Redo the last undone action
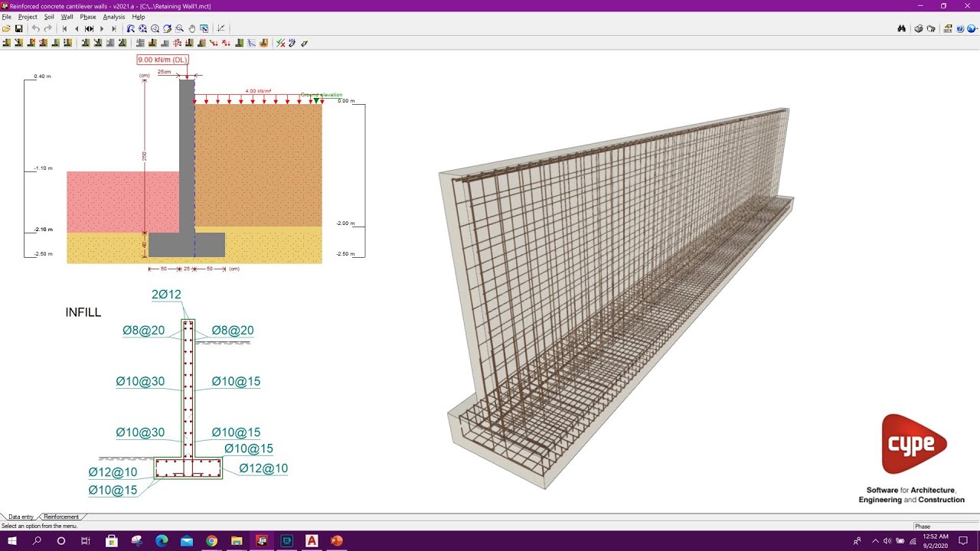980x551 pixels. 47,28
